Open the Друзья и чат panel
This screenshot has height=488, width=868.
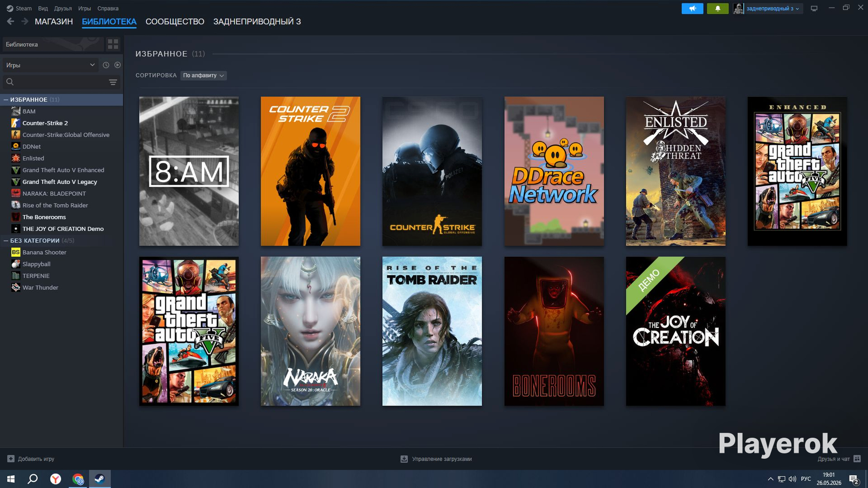point(839,459)
